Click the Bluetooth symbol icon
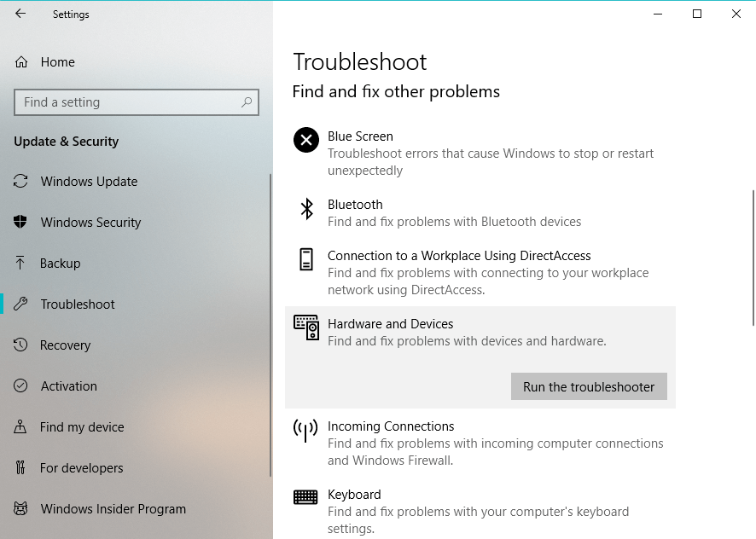Image resolution: width=756 pixels, height=539 pixels. [x=306, y=209]
